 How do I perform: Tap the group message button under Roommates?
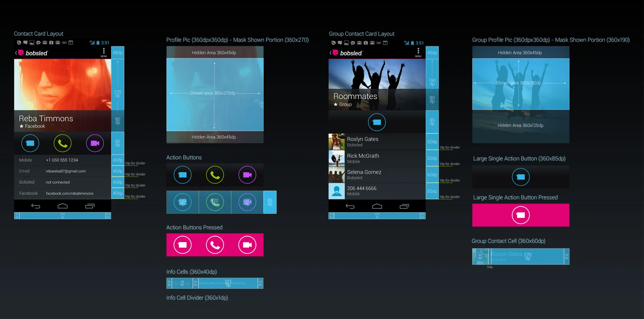[x=377, y=122]
